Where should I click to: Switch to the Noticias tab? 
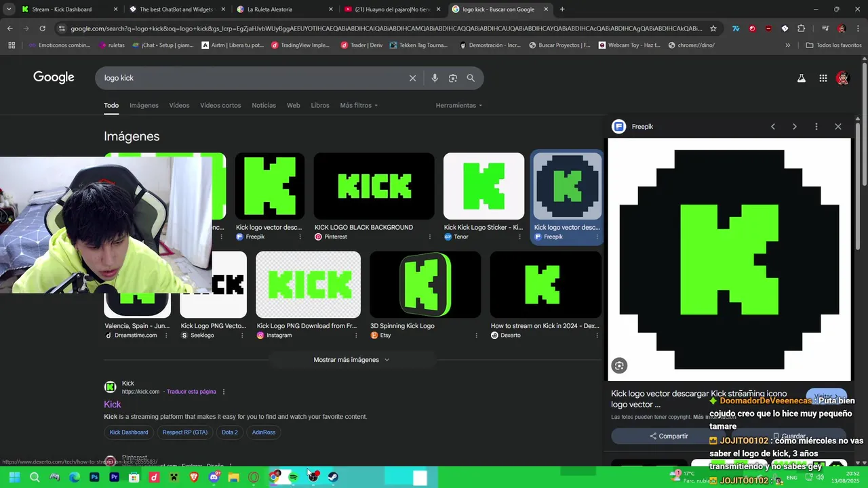pyautogui.click(x=264, y=106)
